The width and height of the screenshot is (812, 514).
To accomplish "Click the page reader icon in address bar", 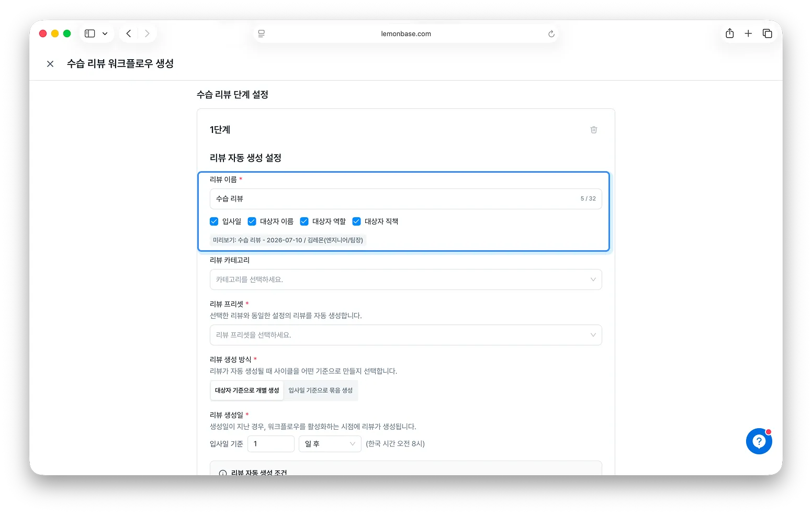I will (262, 33).
